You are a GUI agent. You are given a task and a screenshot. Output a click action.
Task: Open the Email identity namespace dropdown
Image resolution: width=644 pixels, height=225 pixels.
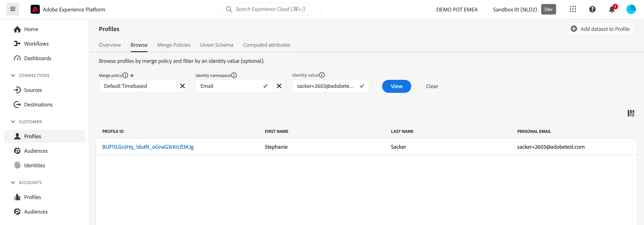pos(234,86)
